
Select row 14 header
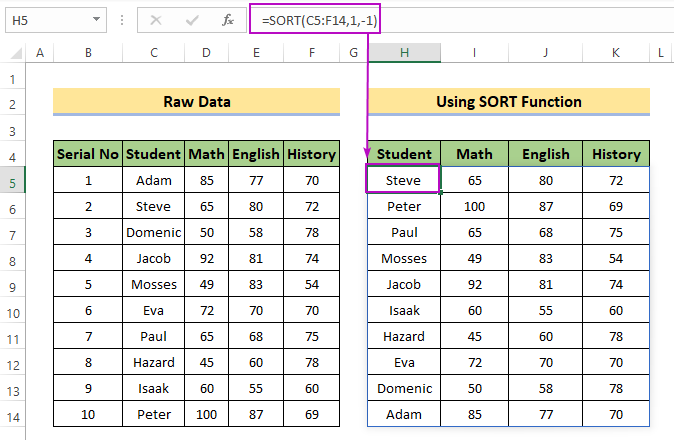click(13, 414)
